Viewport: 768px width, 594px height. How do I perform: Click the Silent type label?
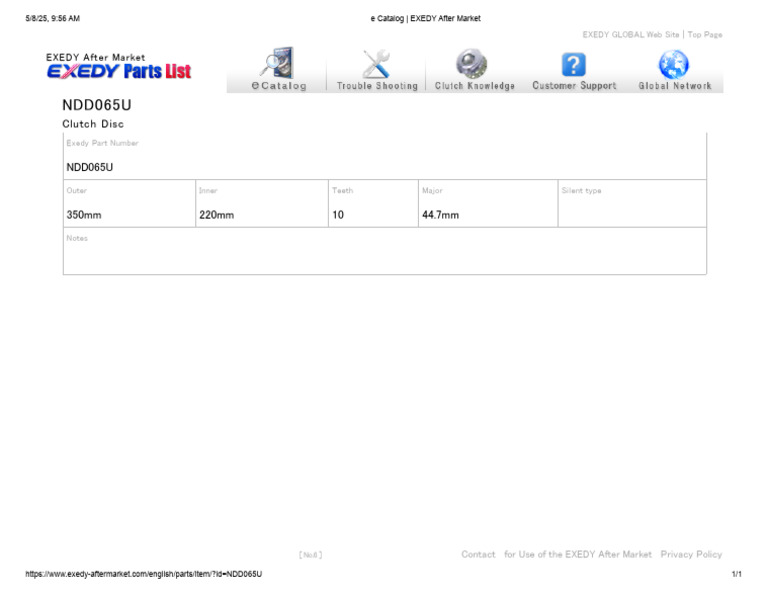581,190
